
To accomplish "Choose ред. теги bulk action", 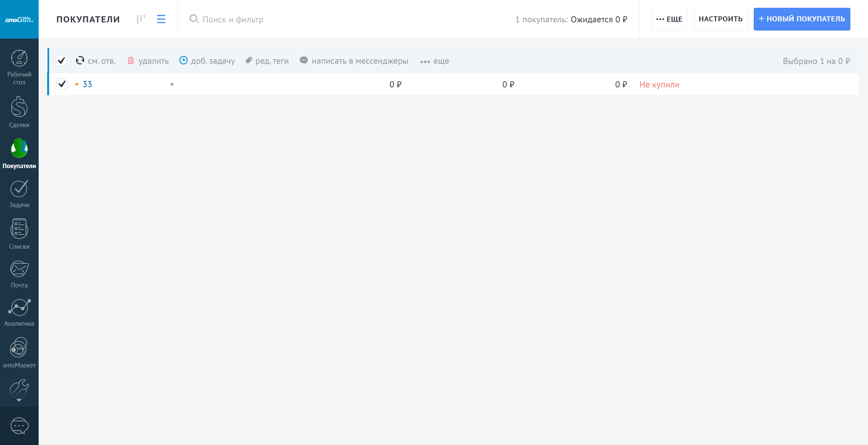I will click(x=267, y=61).
